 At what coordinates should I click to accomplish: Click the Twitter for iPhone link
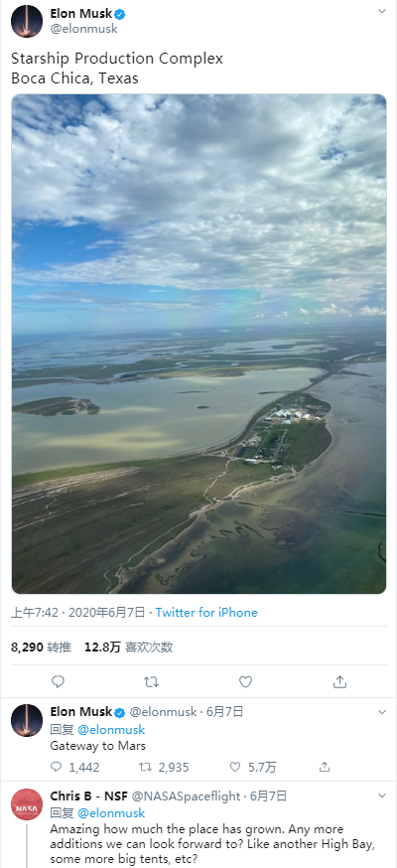(206, 612)
